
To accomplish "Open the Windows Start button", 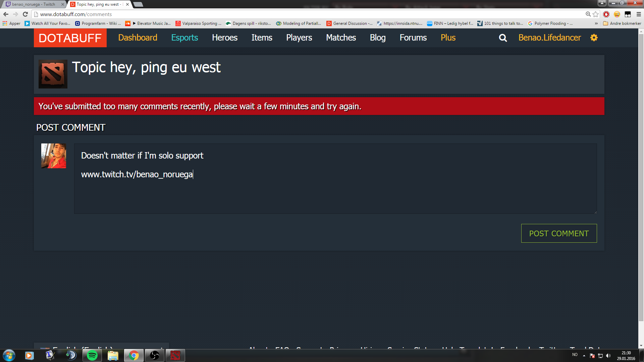I will pos(9,355).
